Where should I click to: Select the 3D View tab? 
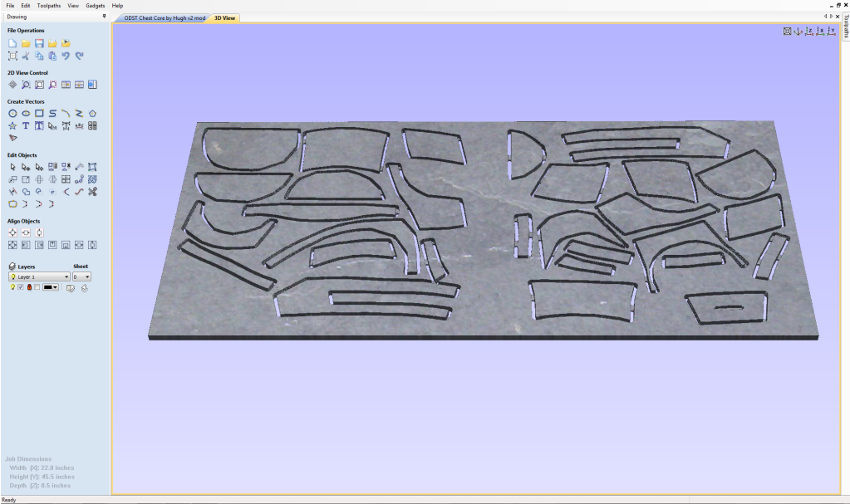[x=224, y=18]
